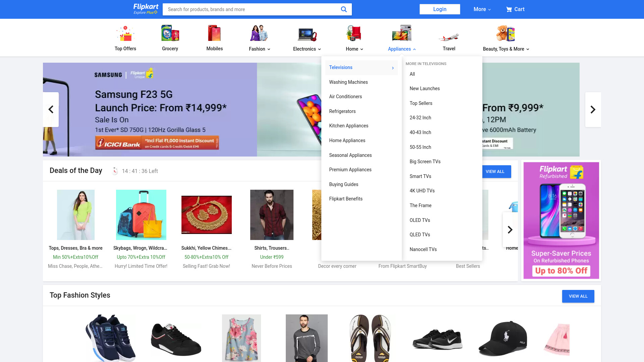Open floral sleeveless top product image

(241, 338)
